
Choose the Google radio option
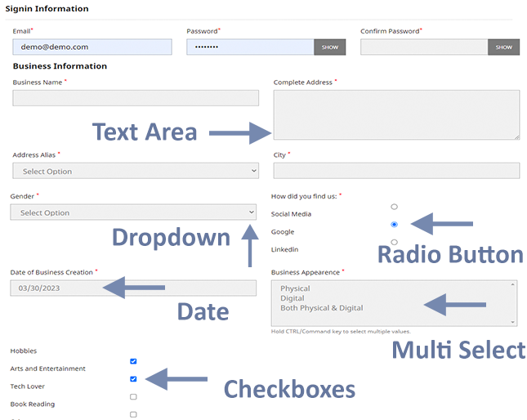395,225
